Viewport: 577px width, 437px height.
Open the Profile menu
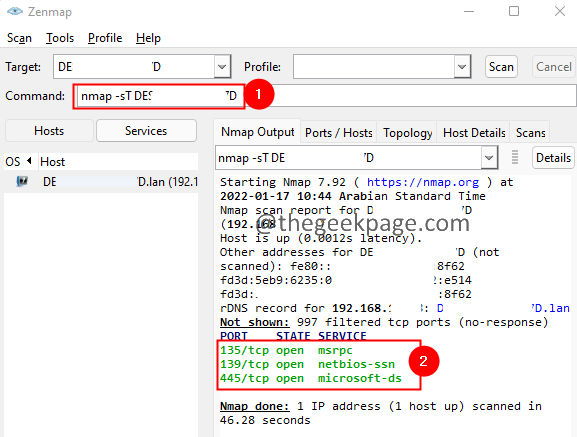(105, 38)
